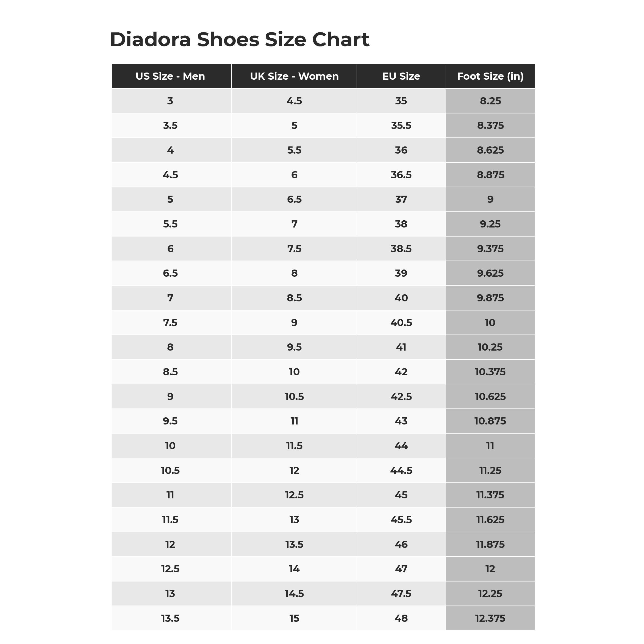Screen dimensions: 644x644
Task: Click the Foot Size (in) column header
Action: pos(490,76)
